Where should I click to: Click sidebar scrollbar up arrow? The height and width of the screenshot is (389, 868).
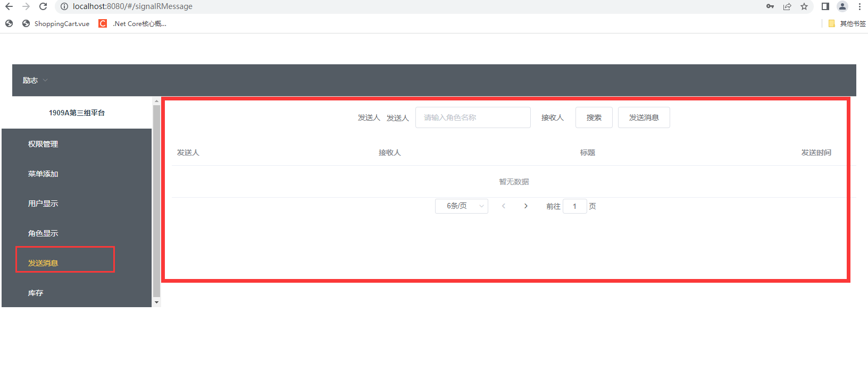[156, 101]
